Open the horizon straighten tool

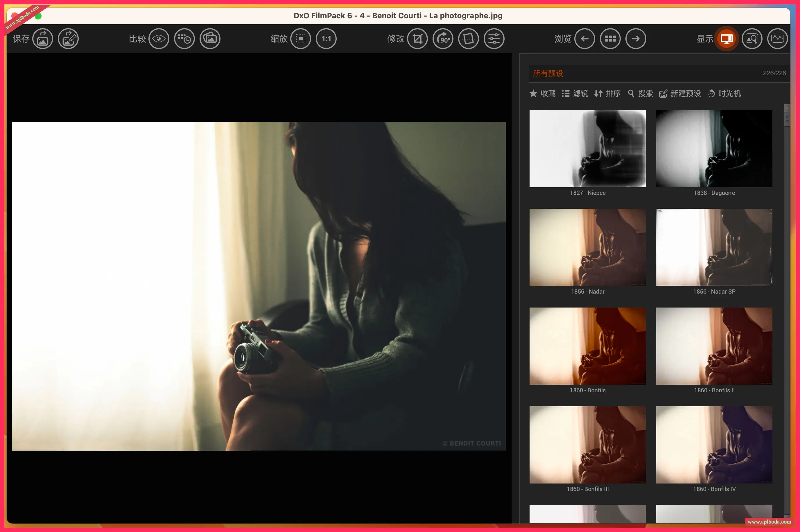point(468,39)
